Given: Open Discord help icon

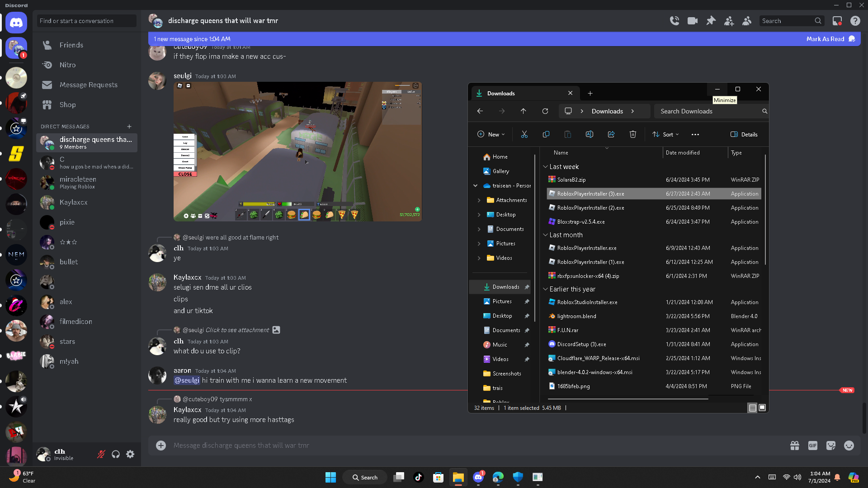Looking at the screenshot, I should [x=855, y=21].
